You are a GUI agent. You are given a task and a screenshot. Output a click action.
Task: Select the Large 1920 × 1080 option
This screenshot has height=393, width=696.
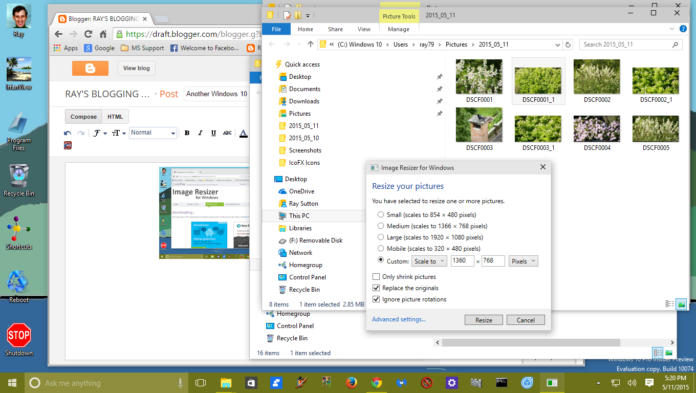click(381, 237)
